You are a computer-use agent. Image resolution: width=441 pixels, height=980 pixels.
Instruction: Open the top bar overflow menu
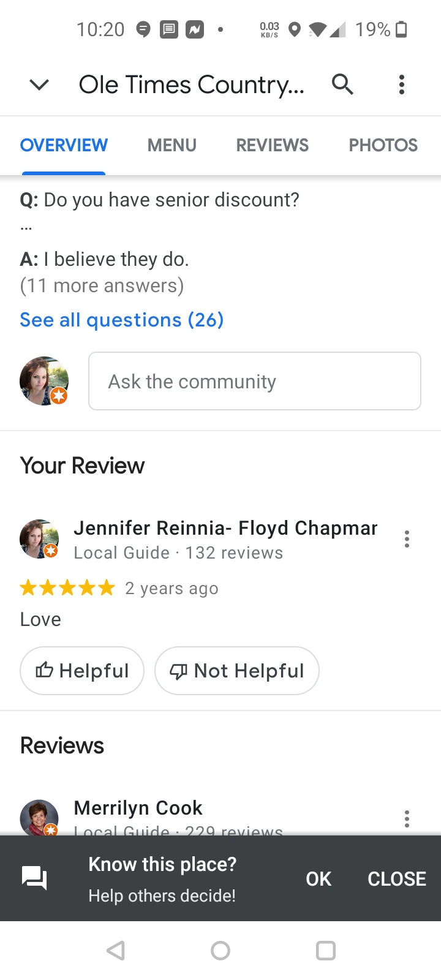[x=402, y=85]
